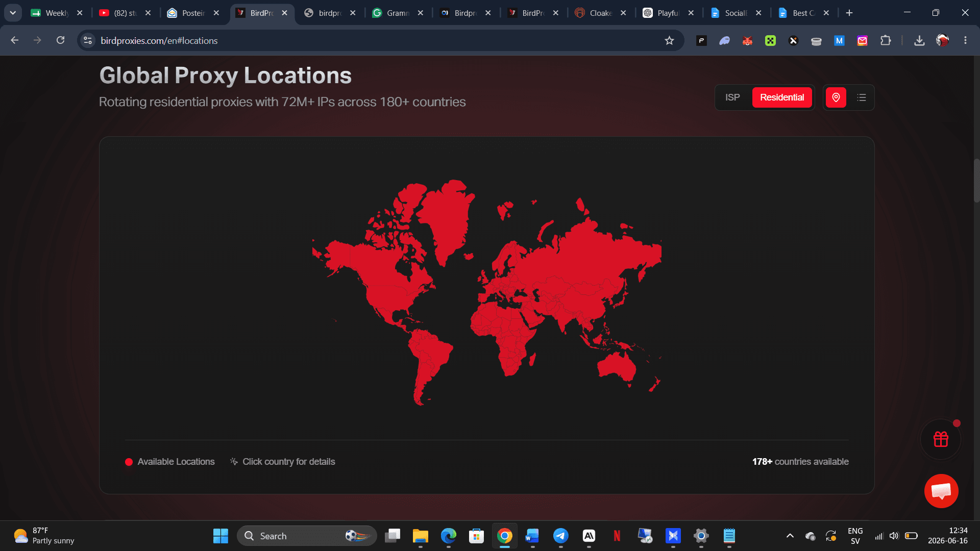Switch to the Postein tab
Image resolution: width=980 pixels, height=551 pixels.
193,13
